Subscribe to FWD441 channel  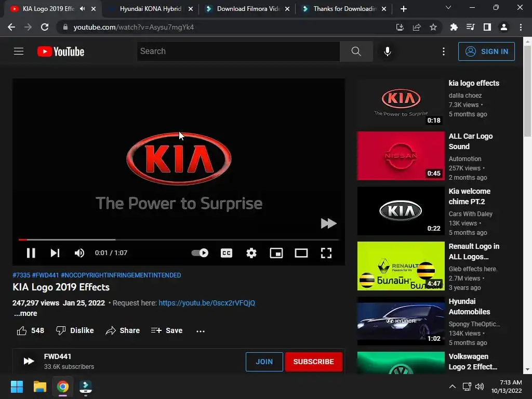313,362
